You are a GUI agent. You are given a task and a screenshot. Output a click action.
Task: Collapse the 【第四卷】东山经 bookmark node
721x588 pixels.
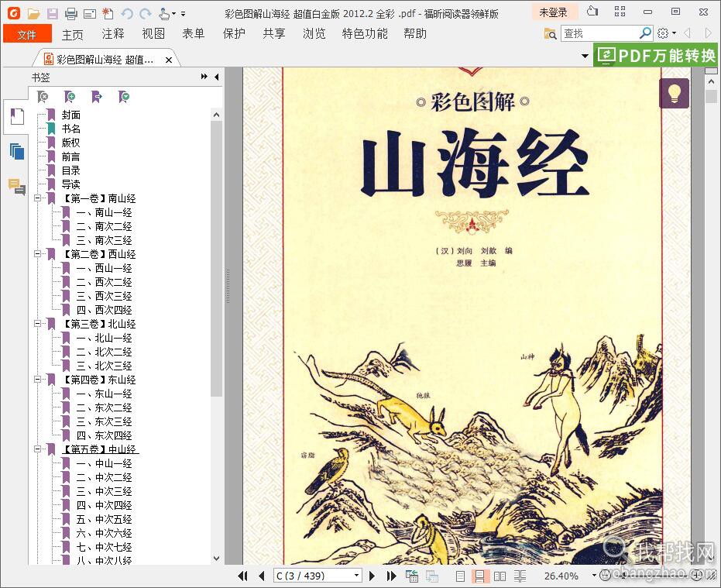click(x=38, y=380)
